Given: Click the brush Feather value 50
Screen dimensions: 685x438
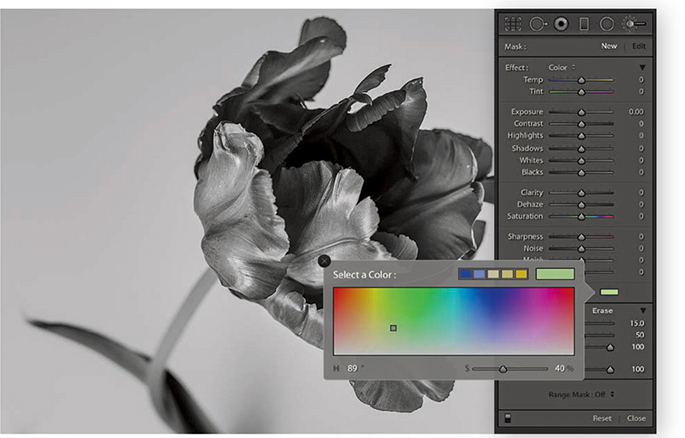Looking at the screenshot, I should [640, 335].
